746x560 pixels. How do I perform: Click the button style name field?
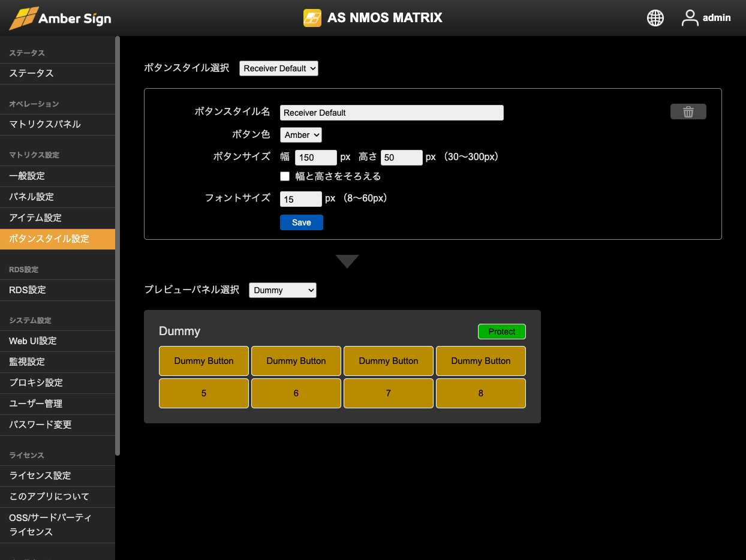(x=392, y=113)
